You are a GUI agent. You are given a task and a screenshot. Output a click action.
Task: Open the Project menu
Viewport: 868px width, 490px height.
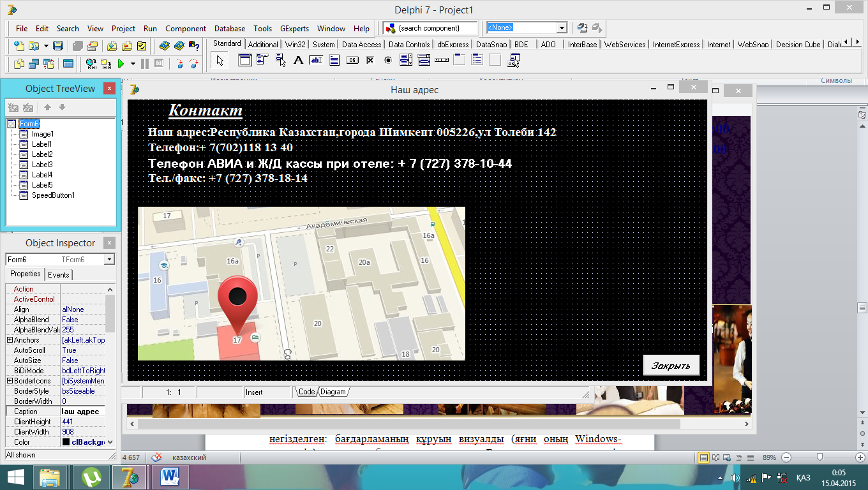(123, 29)
